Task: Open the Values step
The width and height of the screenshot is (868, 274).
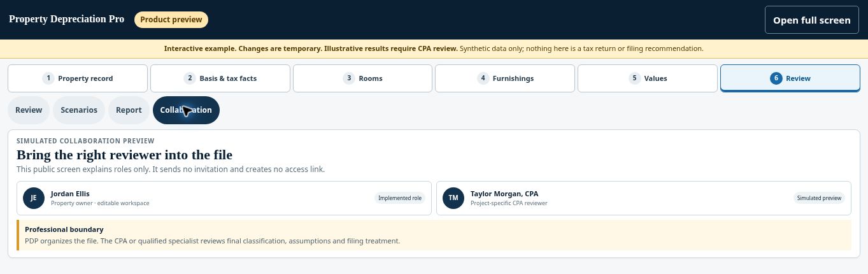Action: [x=648, y=78]
